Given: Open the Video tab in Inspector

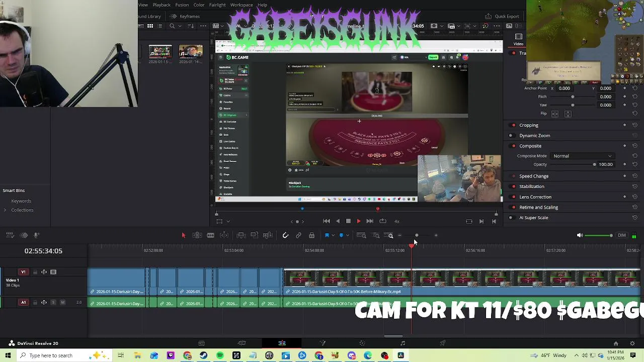Looking at the screenshot, I should [x=518, y=39].
